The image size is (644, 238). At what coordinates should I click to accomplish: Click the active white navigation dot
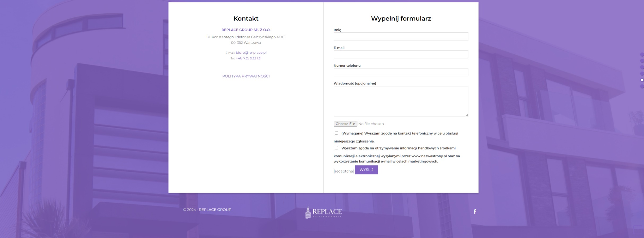(642, 80)
